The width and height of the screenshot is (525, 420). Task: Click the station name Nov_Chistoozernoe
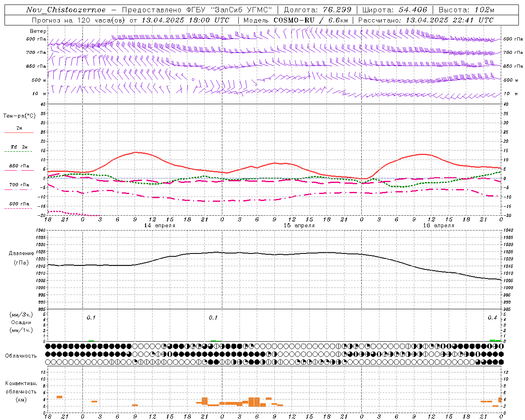click(66, 10)
